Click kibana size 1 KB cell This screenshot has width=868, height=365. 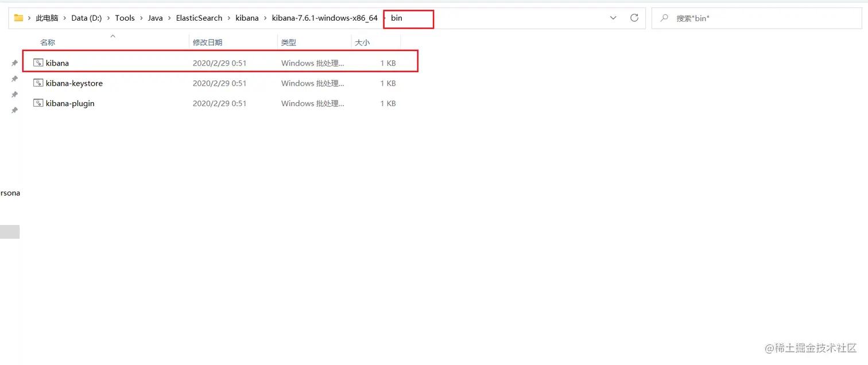click(388, 63)
